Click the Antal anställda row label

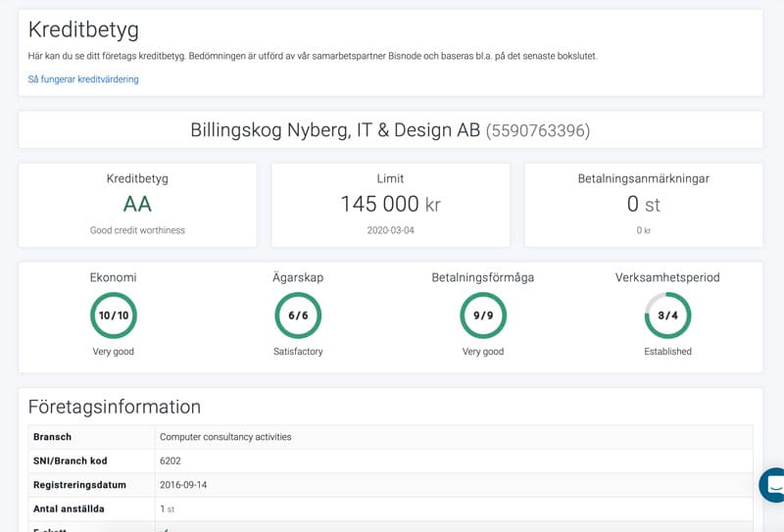point(69,508)
